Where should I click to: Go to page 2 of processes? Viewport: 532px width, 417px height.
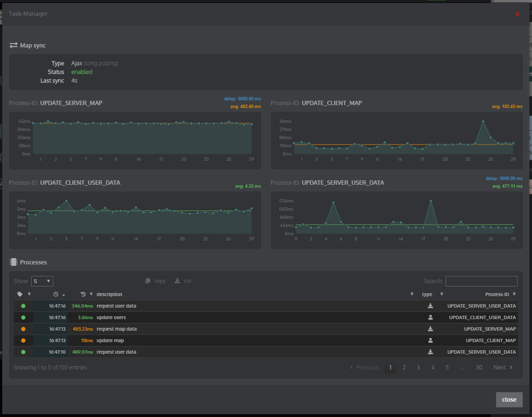[x=404, y=368]
